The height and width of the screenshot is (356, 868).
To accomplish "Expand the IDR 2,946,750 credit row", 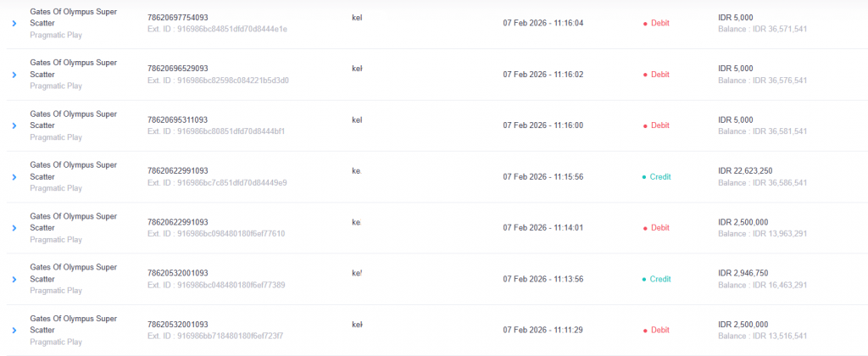I will point(14,279).
